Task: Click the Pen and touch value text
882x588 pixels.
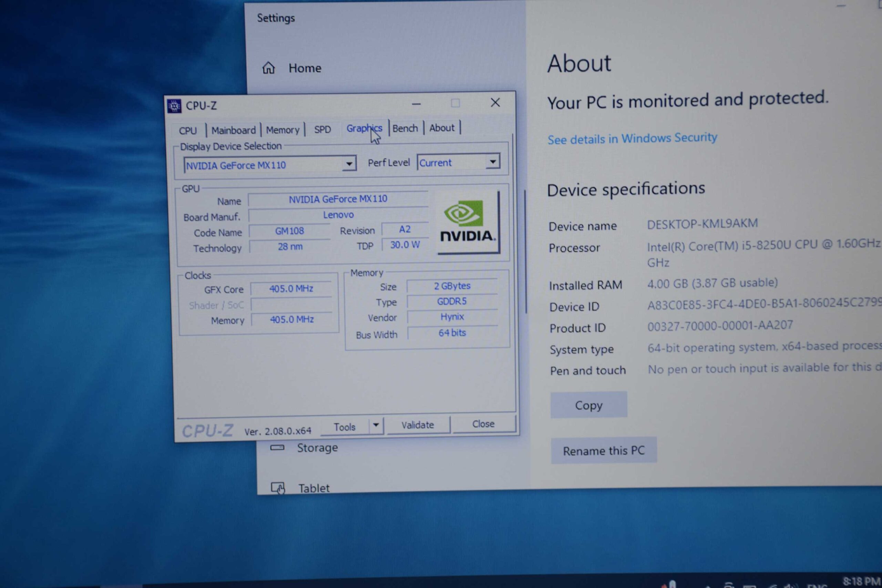Action: [764, 368]
